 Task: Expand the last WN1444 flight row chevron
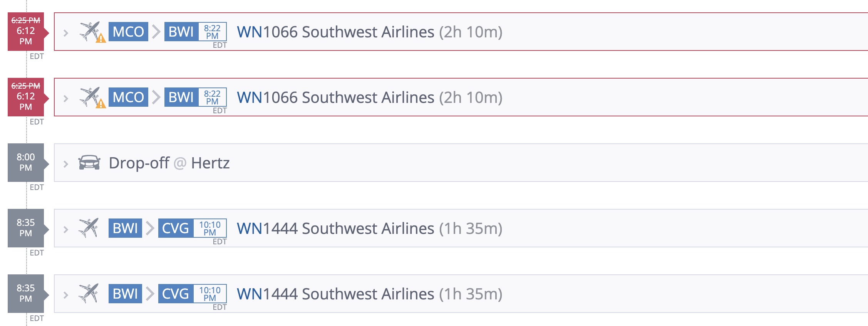[x=66, y=295]
